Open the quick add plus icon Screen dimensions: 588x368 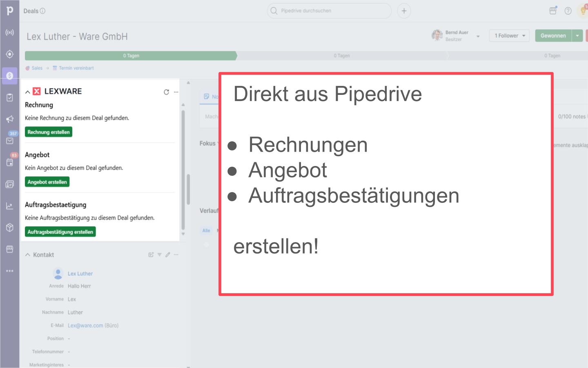pos(404,11)
